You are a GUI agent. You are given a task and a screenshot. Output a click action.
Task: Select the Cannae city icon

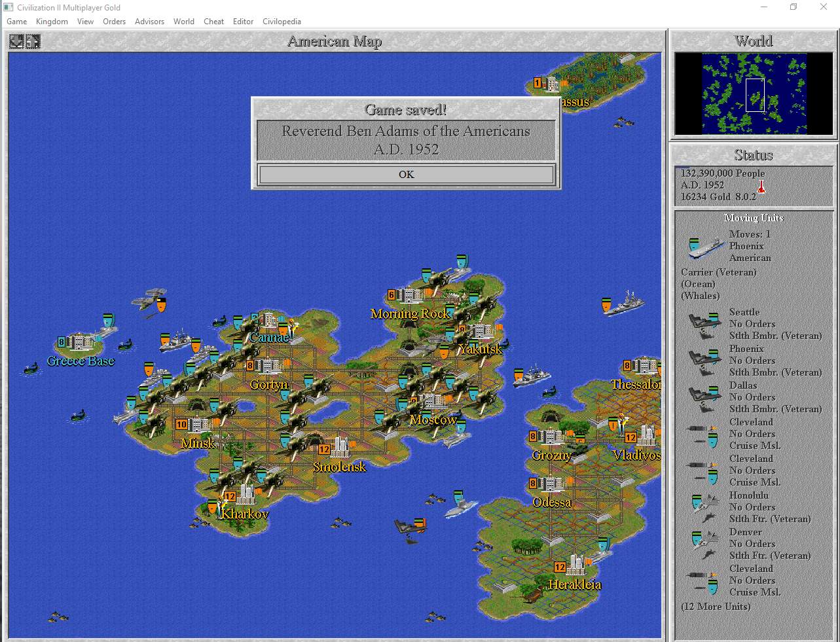click(x=270, y=321)
